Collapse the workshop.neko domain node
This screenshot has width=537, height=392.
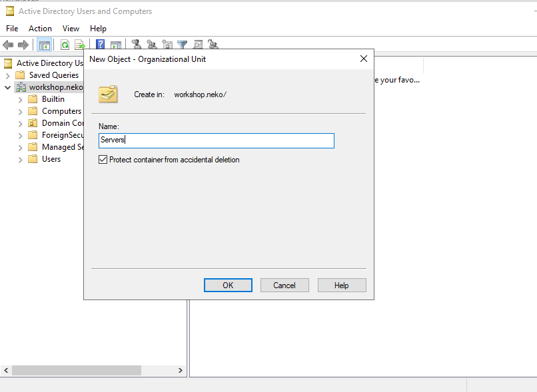pos(7,87)
